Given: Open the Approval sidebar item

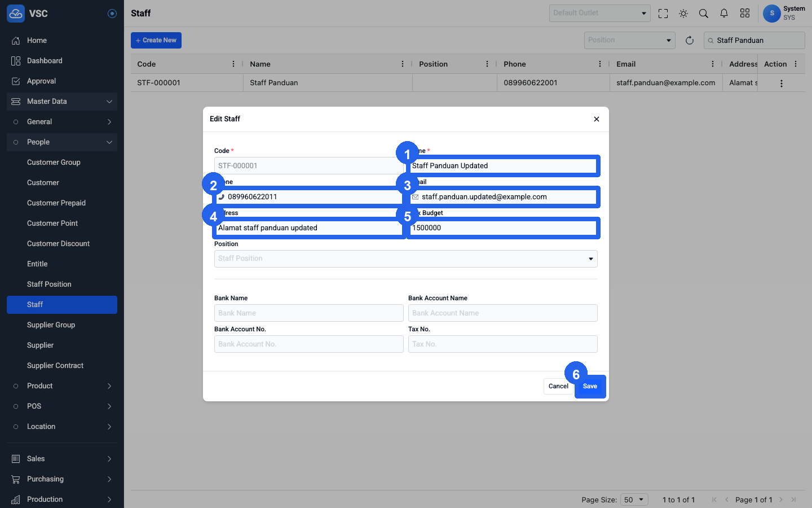Looking at the screenshot, I should 62,81.
